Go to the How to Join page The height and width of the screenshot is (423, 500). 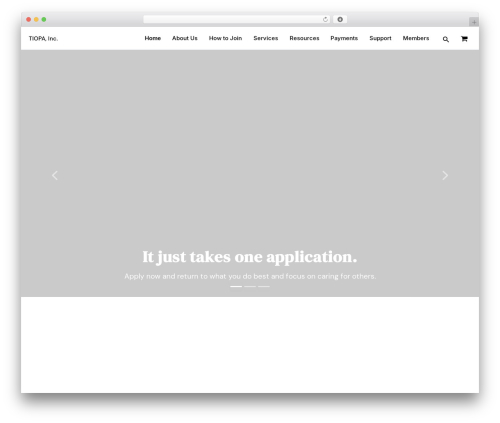click(225, 38)
